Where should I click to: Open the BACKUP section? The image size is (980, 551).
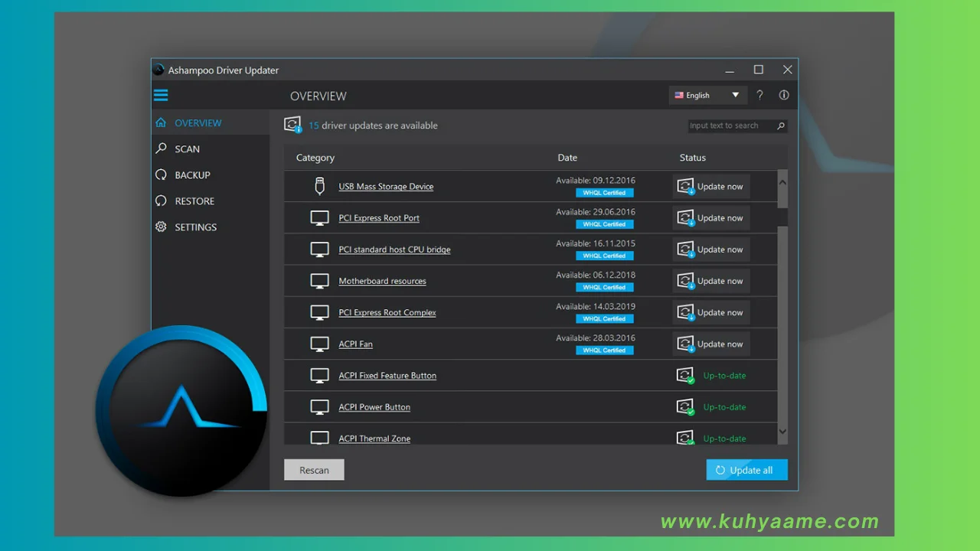(x=192, y=174)
